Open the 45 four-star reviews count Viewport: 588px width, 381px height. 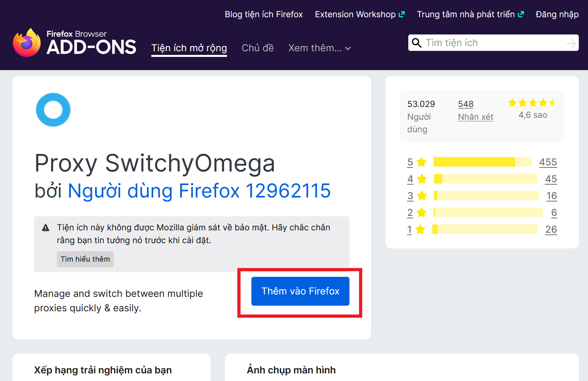551,179
